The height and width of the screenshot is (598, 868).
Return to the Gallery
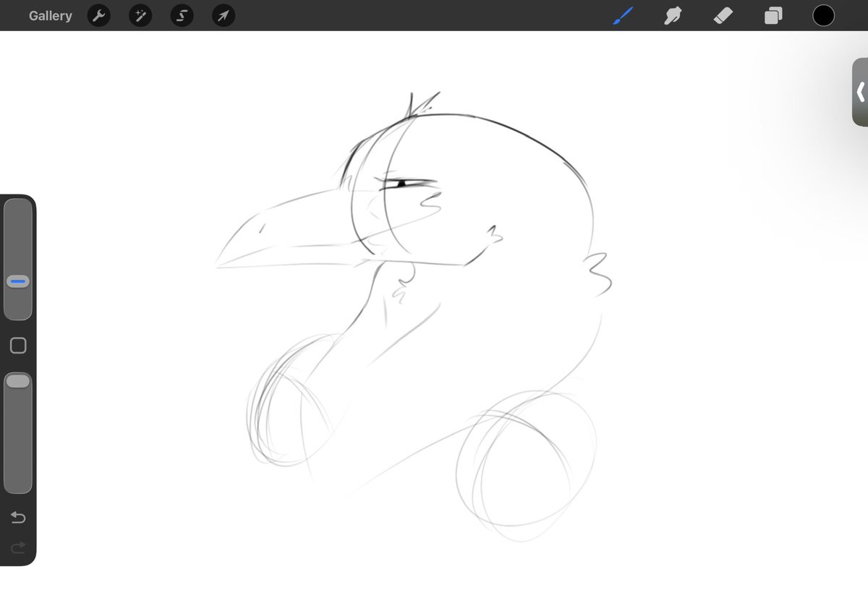51,16
